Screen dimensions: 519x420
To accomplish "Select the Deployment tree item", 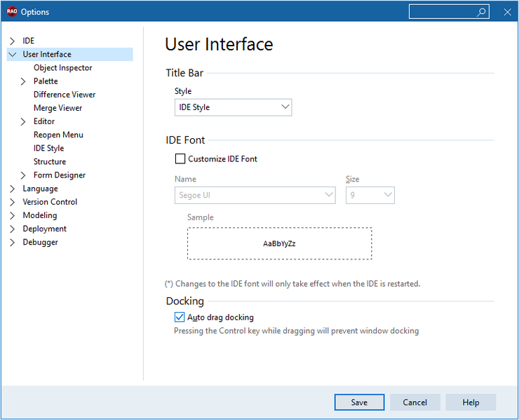I will click(45, 229).
